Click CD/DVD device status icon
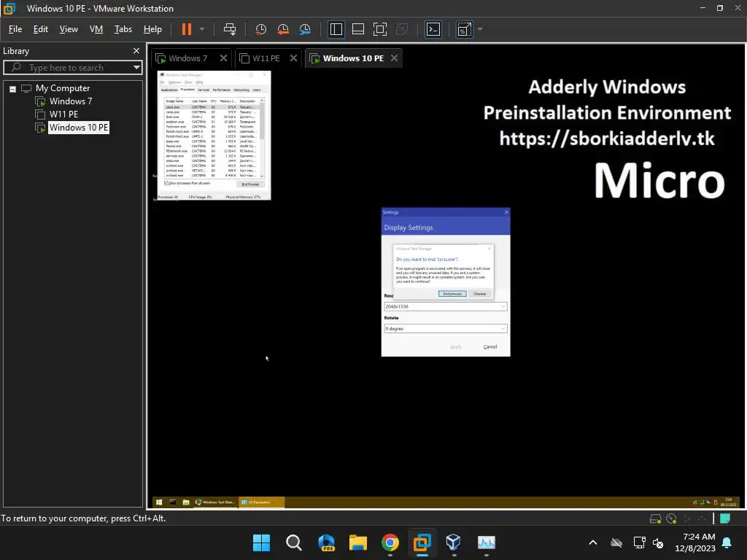 [x=671, y=519]
